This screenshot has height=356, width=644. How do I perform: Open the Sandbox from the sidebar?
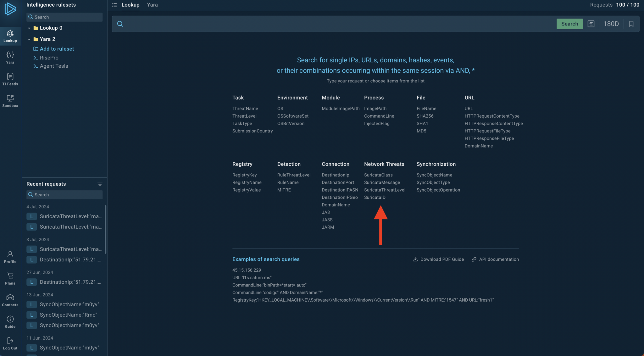[10, 101]
